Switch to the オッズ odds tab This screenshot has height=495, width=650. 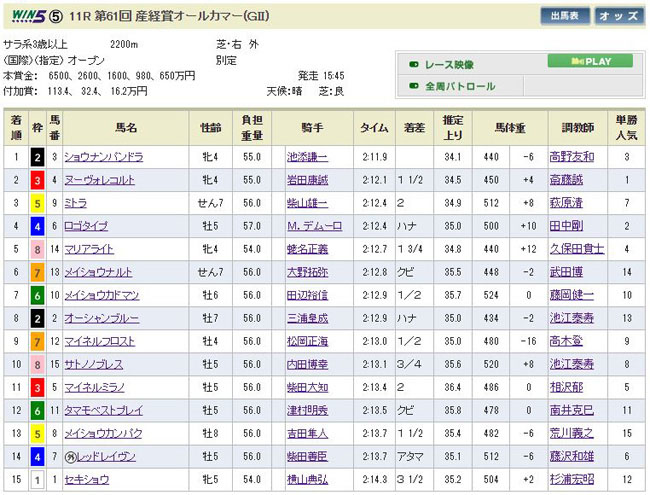click(618, 16)
